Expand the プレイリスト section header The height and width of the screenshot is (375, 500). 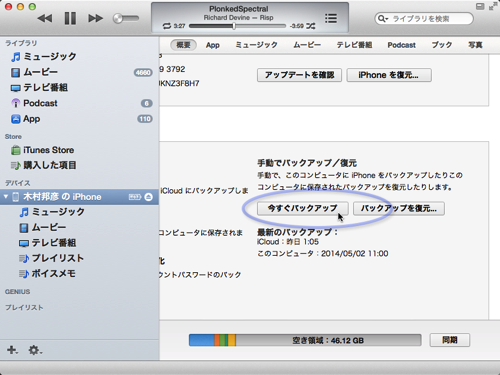coord(24,308)
